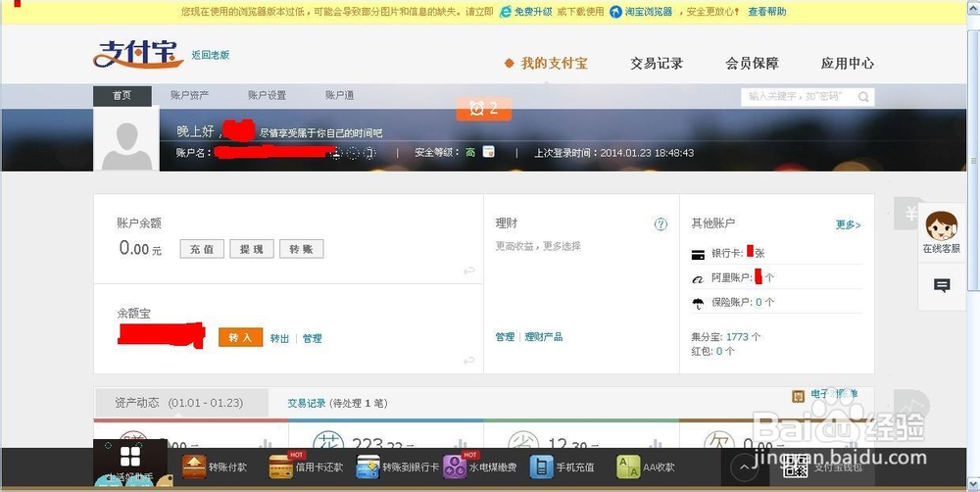Viewport: 980px width, 492px height.
Task: Open 信用卡还款 credit card repayment
Action: pos(306,467)
